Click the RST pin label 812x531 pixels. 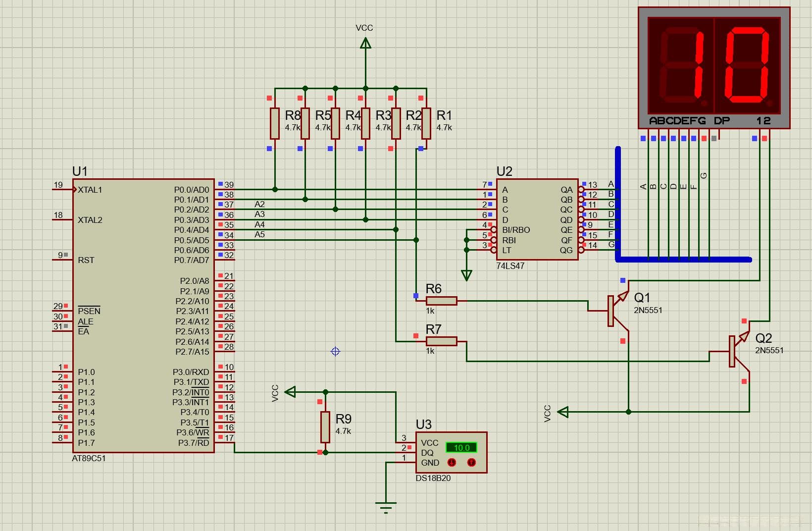[86, 260]
